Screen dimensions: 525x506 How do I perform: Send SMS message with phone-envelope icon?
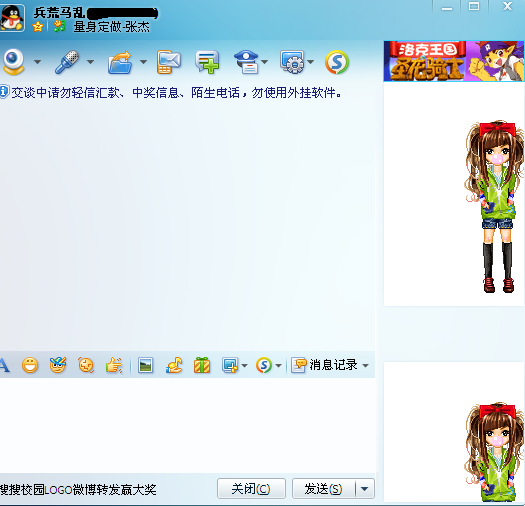pyautogui.click(x=169, y=62)
